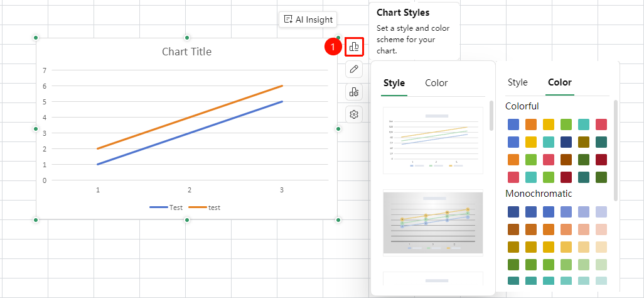Open the Chart Styles icon beside the chart

click(x=354, y=47)
